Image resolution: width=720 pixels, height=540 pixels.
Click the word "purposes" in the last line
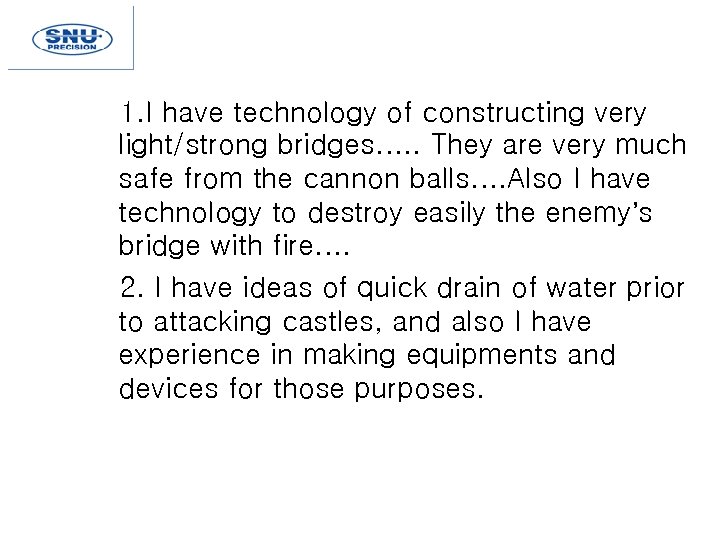[x=416, y=390]
